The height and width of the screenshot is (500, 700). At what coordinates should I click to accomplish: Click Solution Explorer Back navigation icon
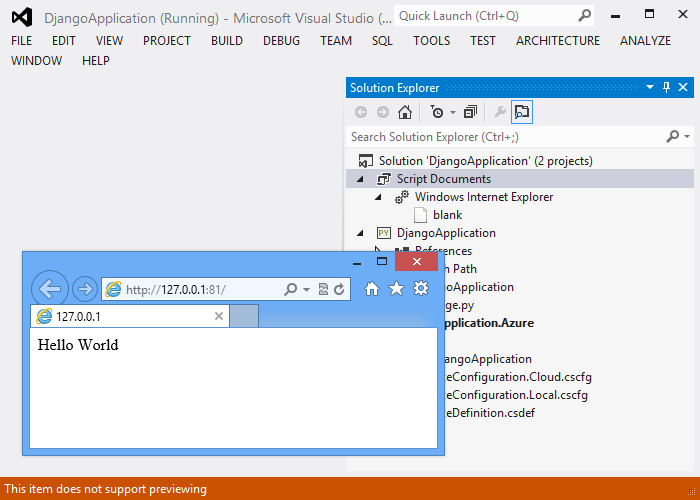361,112
